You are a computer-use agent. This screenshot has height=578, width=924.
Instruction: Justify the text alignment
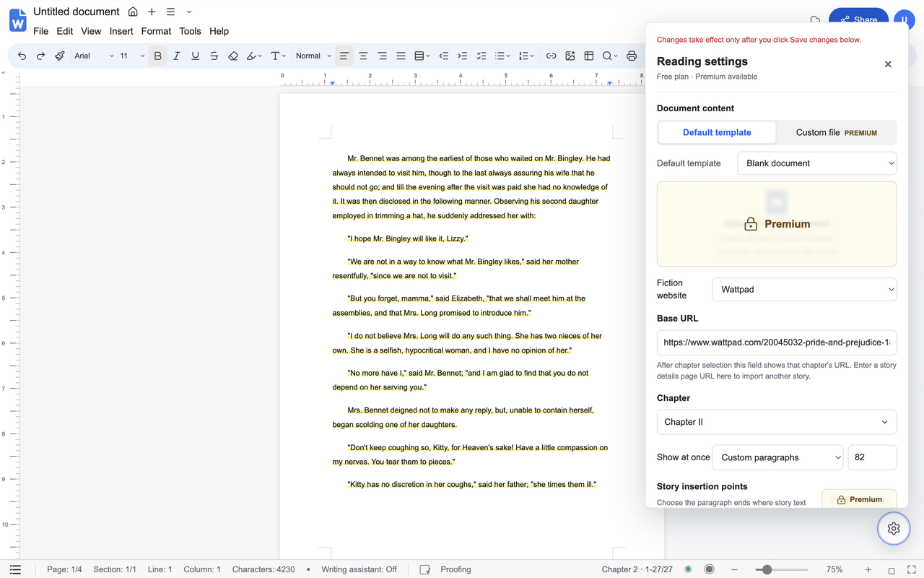pyautogui.click(x=401, y=56)
